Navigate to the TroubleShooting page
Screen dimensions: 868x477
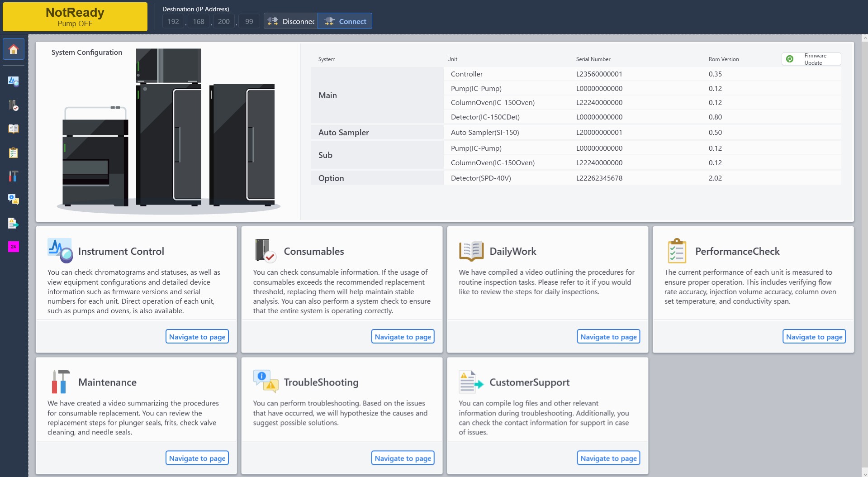(x=403, y=458)
